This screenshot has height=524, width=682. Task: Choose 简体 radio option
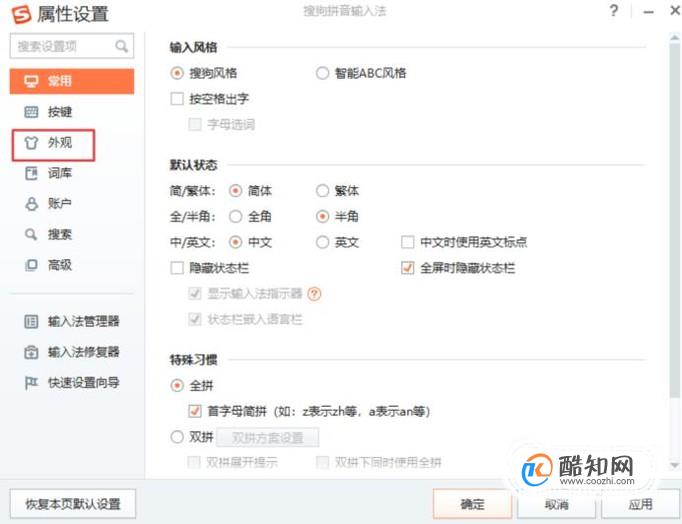pyautogui.click(x=235, y=190)
